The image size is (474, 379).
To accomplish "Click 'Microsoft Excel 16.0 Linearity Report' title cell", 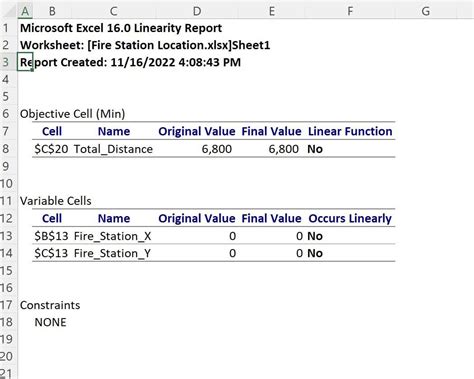I will (x=121, y=28).
